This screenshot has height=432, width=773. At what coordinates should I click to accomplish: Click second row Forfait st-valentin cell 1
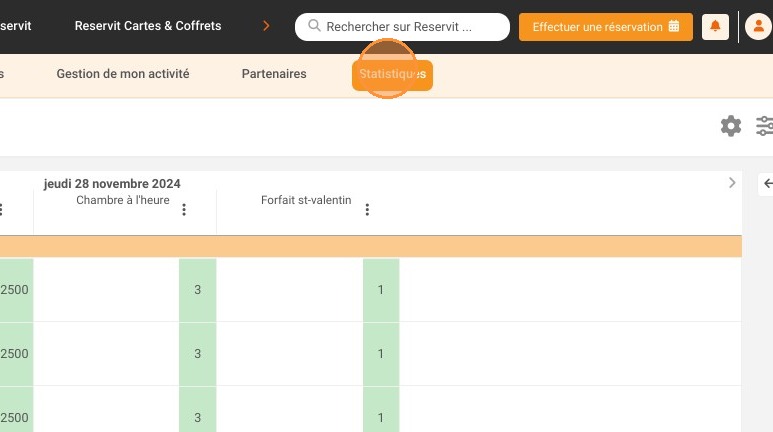[x=381, y=354]
